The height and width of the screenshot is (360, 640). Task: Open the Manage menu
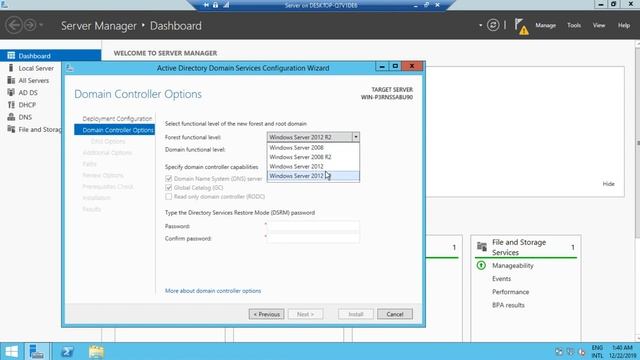click(x=546, y=25)
